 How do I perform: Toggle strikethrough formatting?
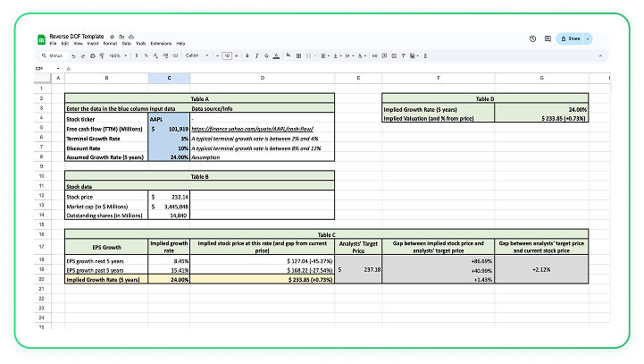pyautogui.click(x=266, y=55)
